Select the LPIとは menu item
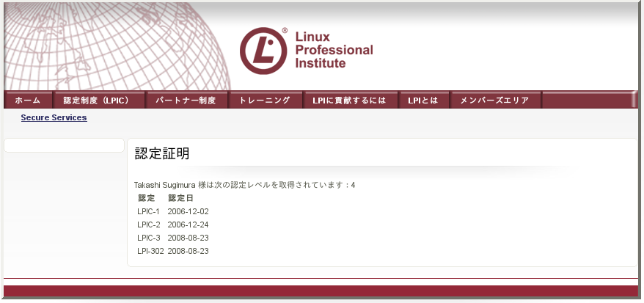The image size is (644, 303). [423, 101]
